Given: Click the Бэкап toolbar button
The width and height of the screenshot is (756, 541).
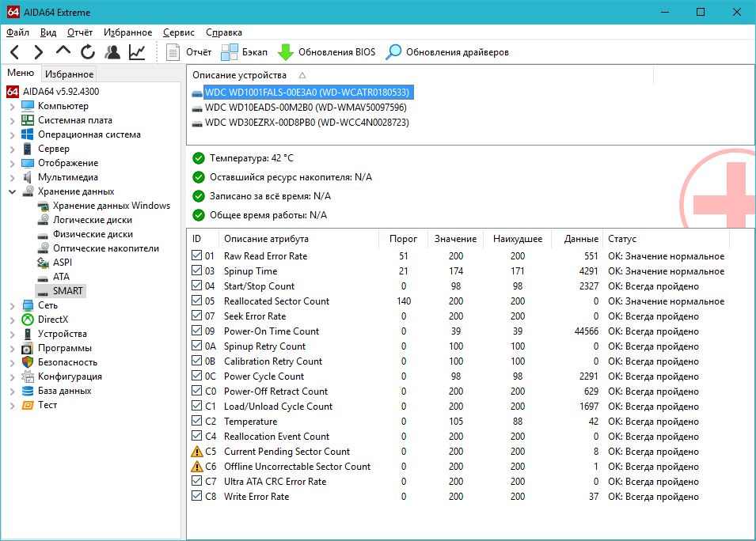Looking at the screenshot, I should click(x=244, y=52).
